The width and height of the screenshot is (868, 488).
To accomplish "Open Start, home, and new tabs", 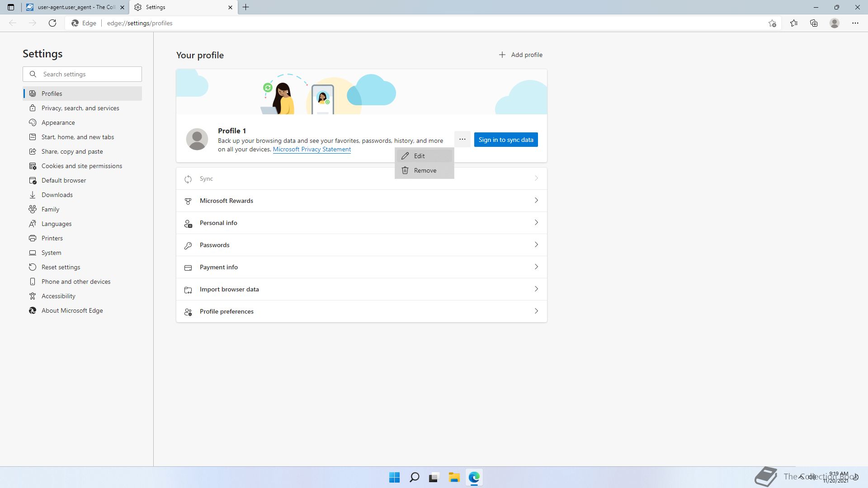I will point(82,137).
